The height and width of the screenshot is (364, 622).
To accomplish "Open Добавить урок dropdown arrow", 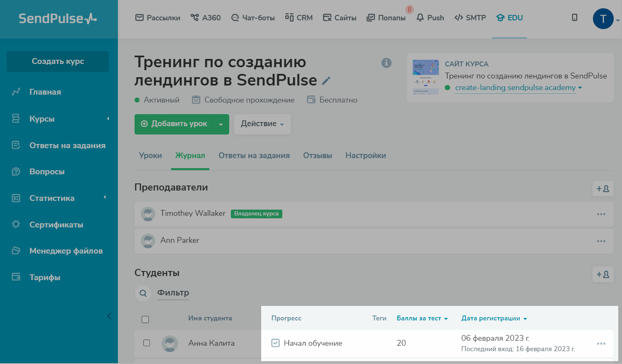I will 221,124.
